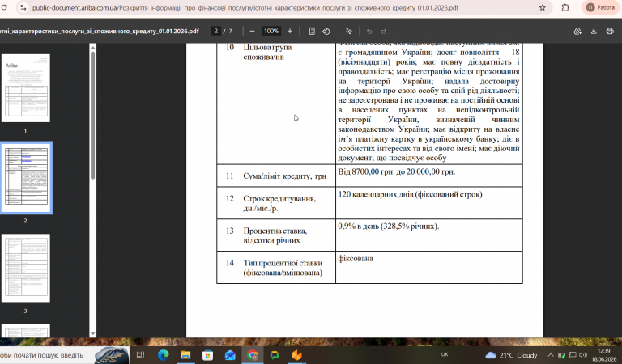Open page 1 thumbnail in sidebar

26,88
